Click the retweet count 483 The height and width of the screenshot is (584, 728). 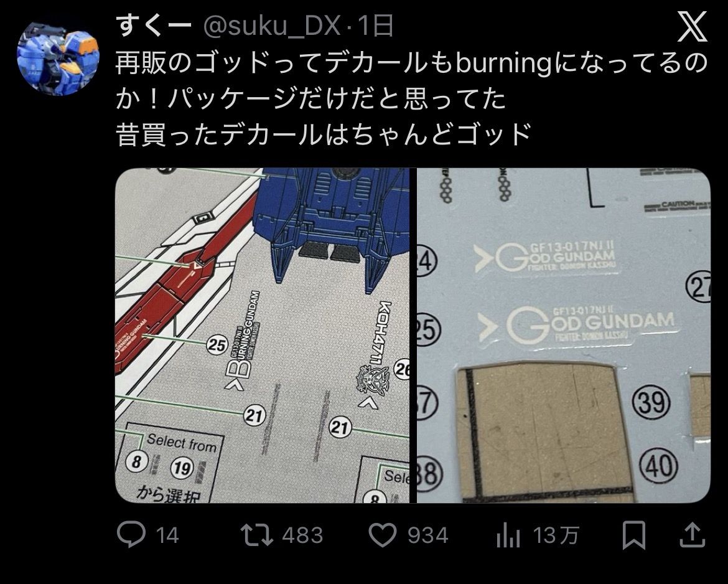302,535
